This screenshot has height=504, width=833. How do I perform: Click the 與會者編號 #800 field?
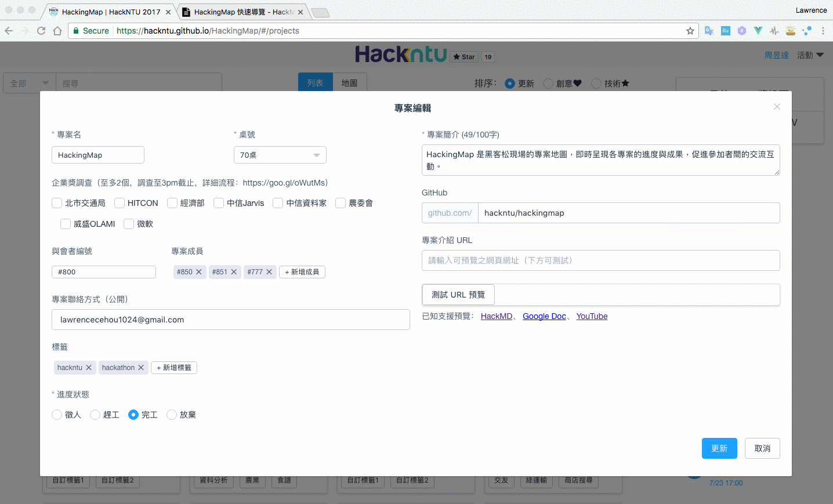coord(104,272)
